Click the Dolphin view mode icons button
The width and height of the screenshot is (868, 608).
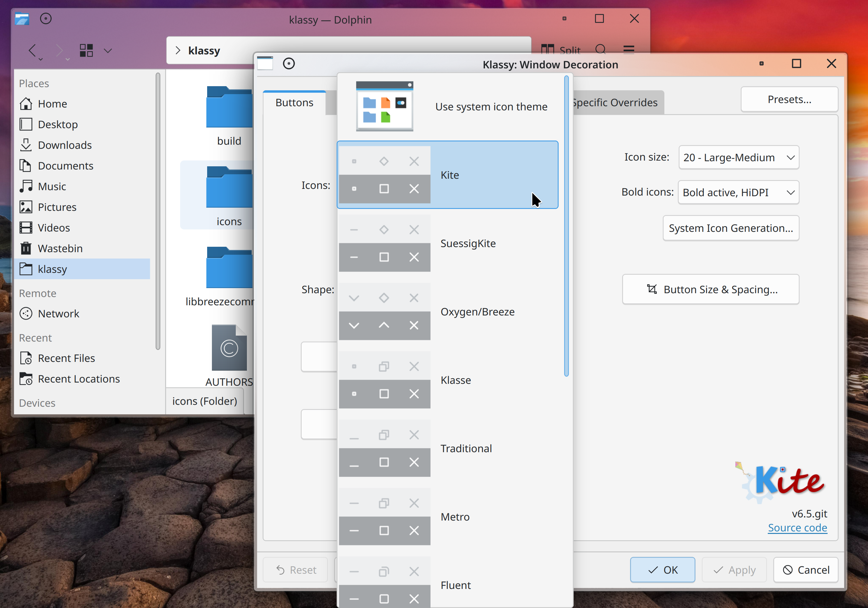pyautogui.click(x=86, y=50)
